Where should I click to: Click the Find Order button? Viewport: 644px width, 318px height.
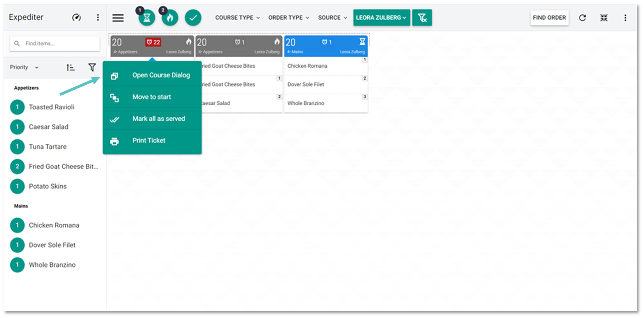pyautogui.click(x=550, y=18)
